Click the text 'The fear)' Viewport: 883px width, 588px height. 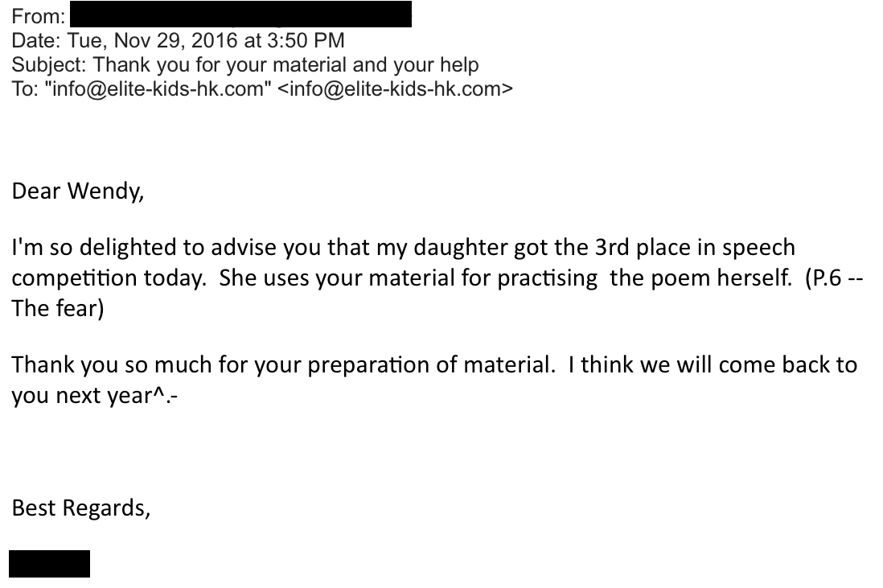point(57,308)
